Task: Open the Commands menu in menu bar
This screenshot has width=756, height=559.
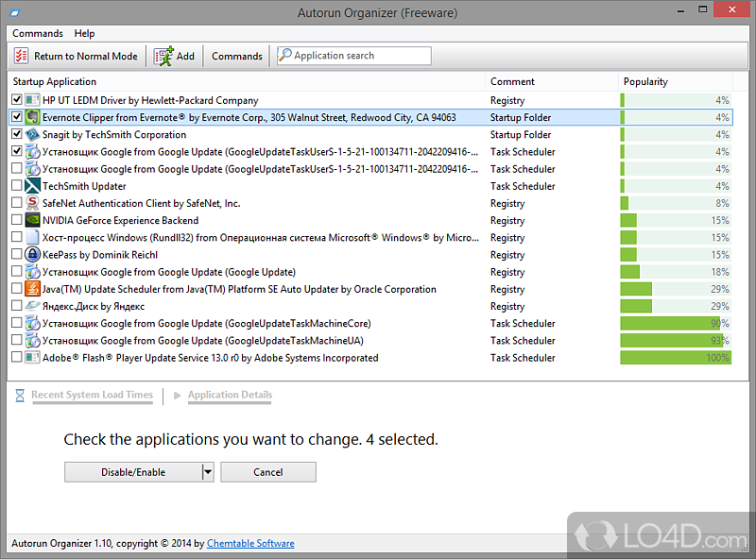Action: point(38,34)
